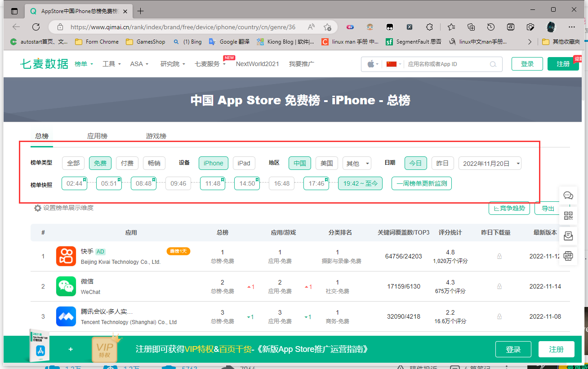Viewport: 588px width, 369px height.
Task: Select the 畅销 chart type filter
Action: coord(154,163)
